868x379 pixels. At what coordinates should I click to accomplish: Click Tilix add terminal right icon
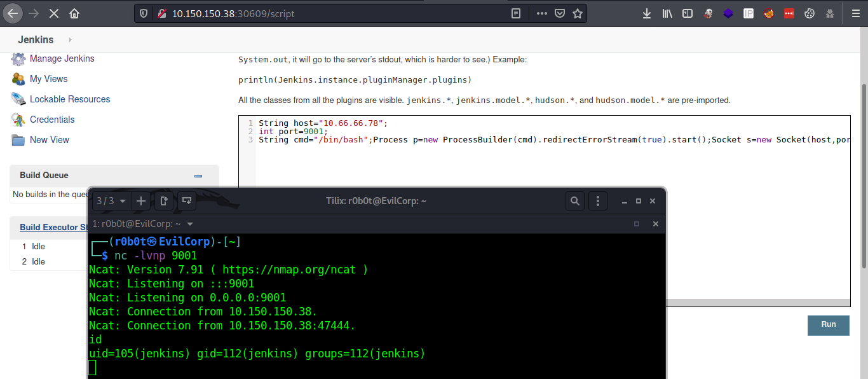(x=164, y=201)
